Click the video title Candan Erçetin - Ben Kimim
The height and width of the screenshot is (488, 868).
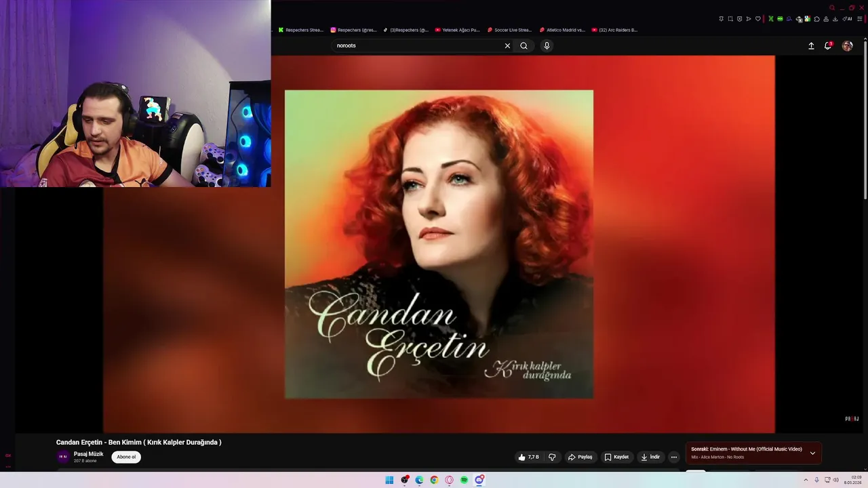(x=139, y=442)
